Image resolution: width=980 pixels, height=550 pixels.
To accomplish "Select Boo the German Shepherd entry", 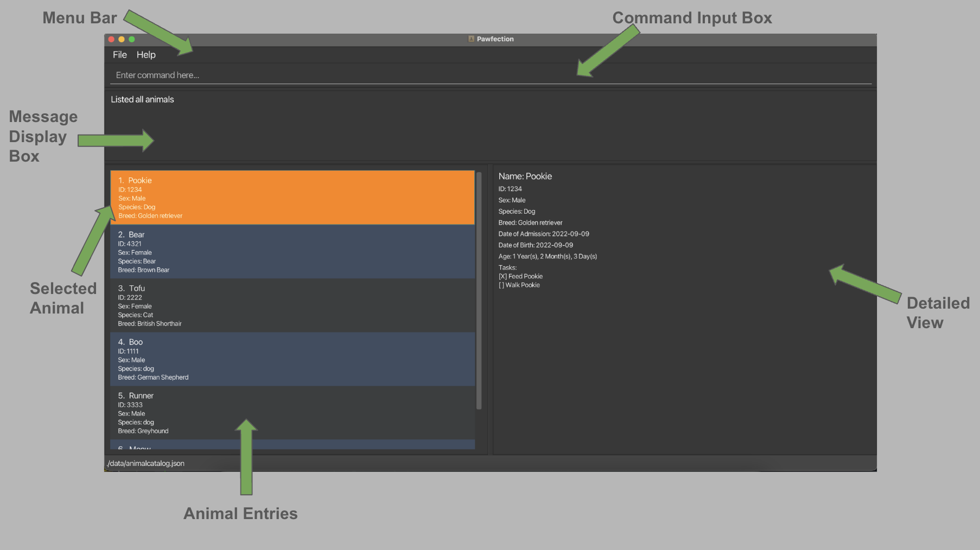I will coord(292,359).
